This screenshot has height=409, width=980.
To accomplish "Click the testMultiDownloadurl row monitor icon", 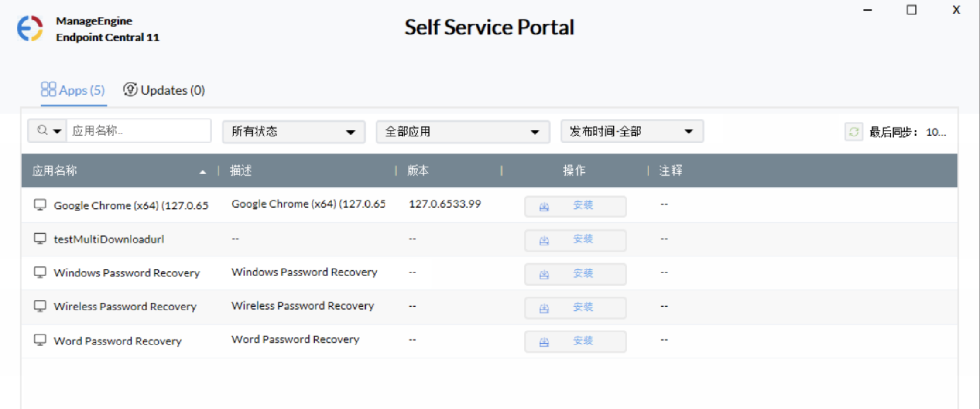I will click(x=40, y=239).
